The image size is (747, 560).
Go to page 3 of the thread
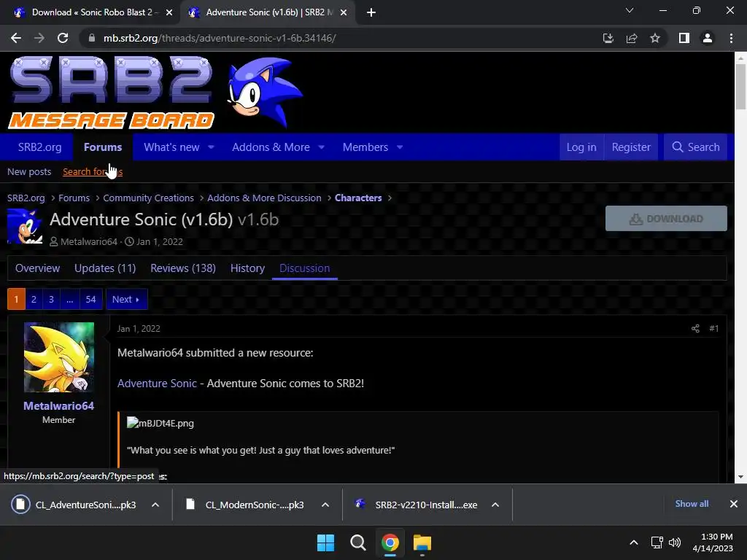[52, 299]
